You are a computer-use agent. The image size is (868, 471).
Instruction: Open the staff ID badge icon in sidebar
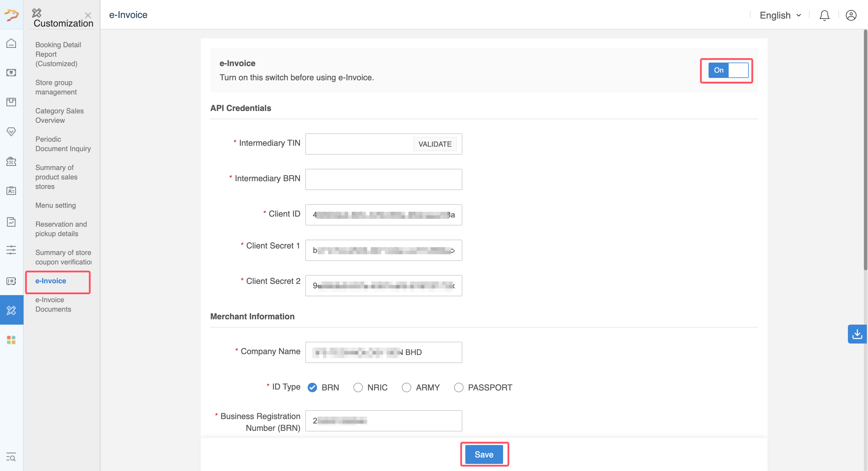coord(12,191)
